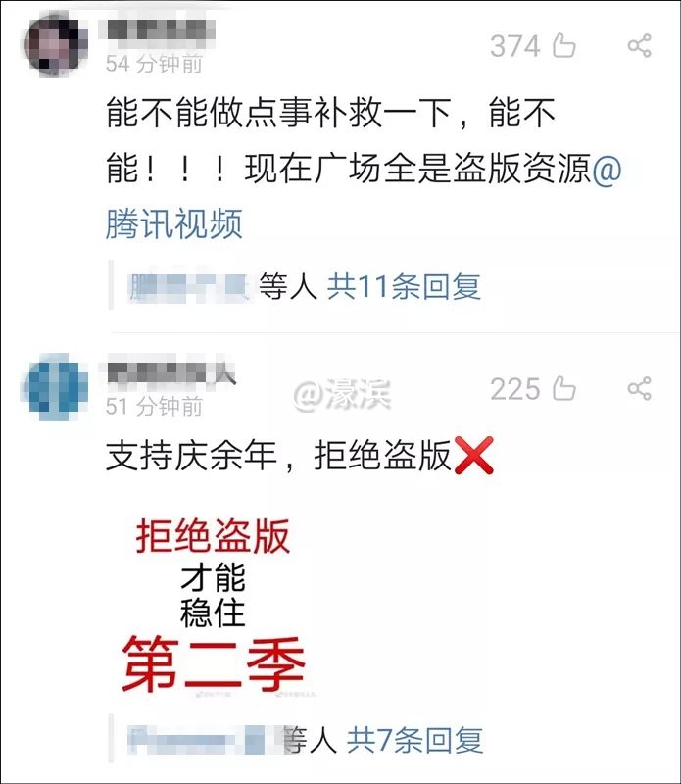Open blurred replier name before 共7条回复
The height and width of the screenshot is (784, 681).
coord(203,741)
